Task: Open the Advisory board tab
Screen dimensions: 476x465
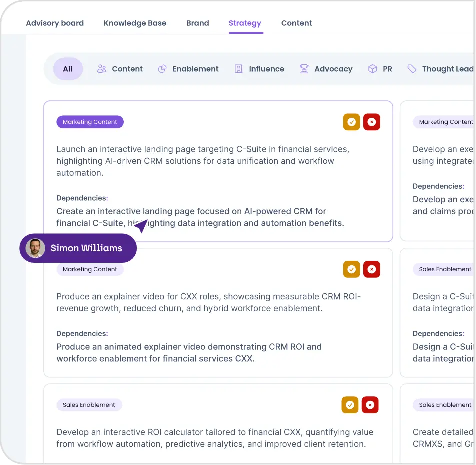Action: [x=55, y=23]
